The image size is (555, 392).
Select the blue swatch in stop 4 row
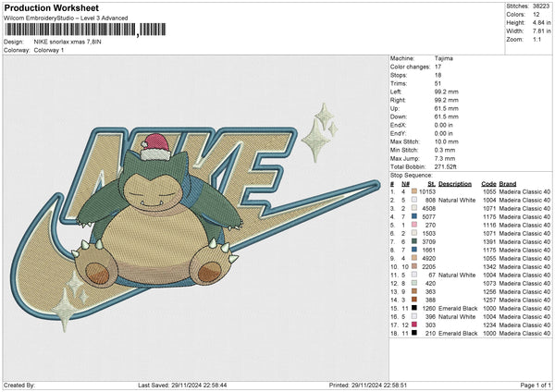click(416, 217)
